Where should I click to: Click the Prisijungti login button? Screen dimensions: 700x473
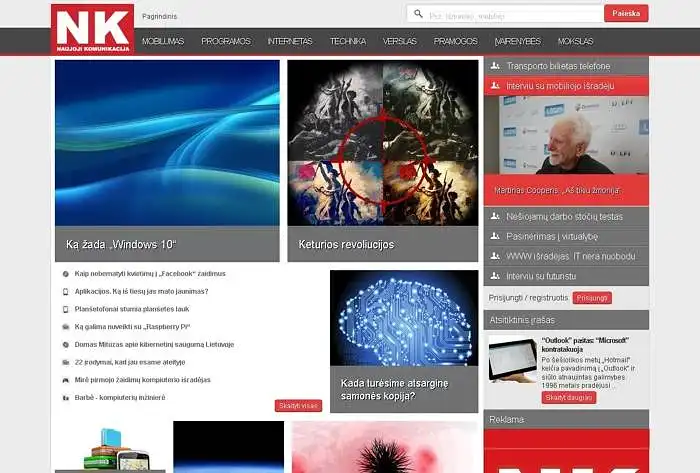coord(592,298)
